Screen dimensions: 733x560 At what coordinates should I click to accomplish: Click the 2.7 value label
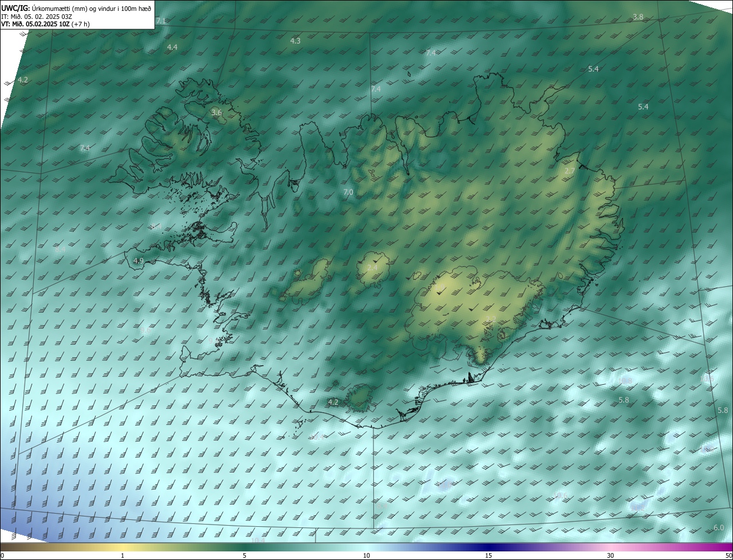[x=570, y=171]
